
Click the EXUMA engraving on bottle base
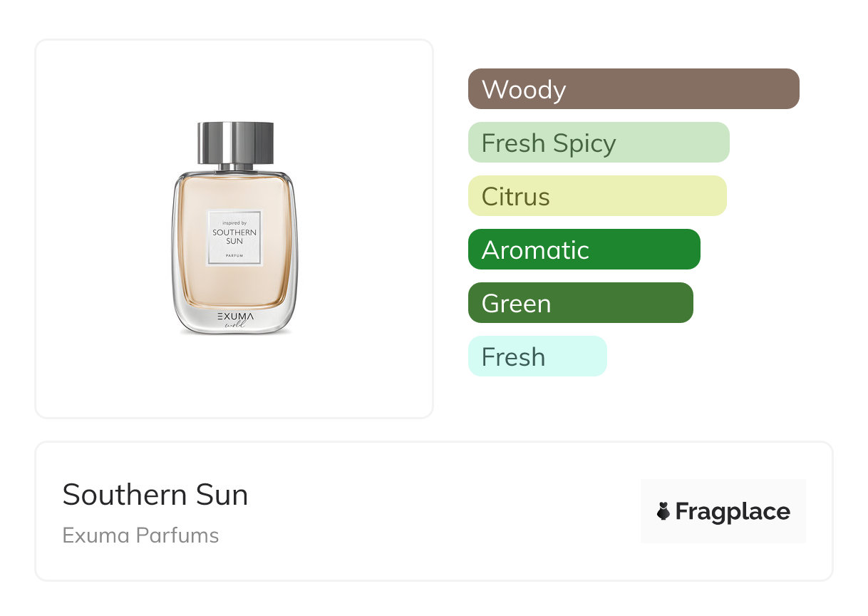point(234,315)
